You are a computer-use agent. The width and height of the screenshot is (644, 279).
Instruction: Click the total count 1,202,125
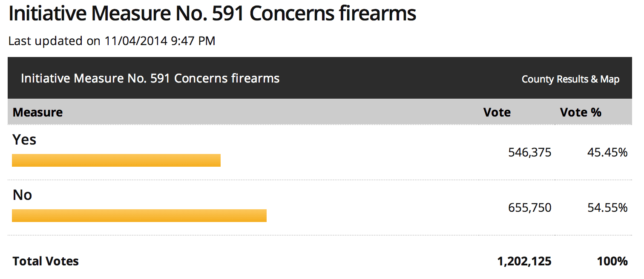[x=524, y=261]
